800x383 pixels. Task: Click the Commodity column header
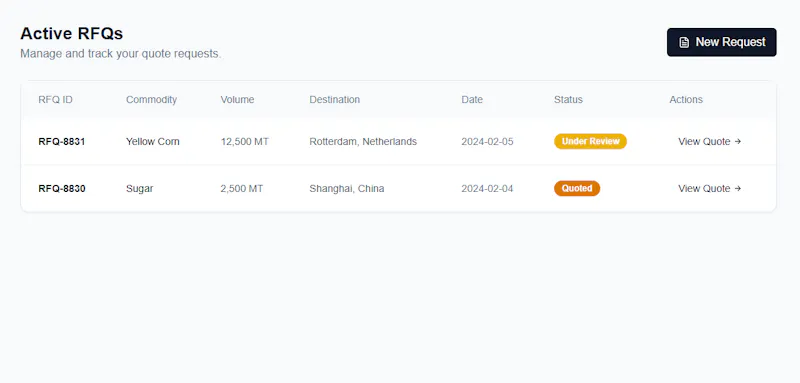click(152, 99)
